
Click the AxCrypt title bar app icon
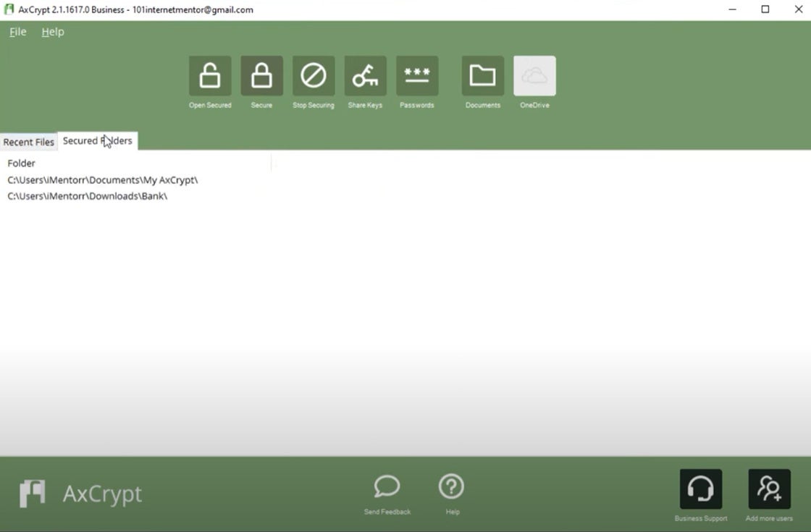[9, 9]
